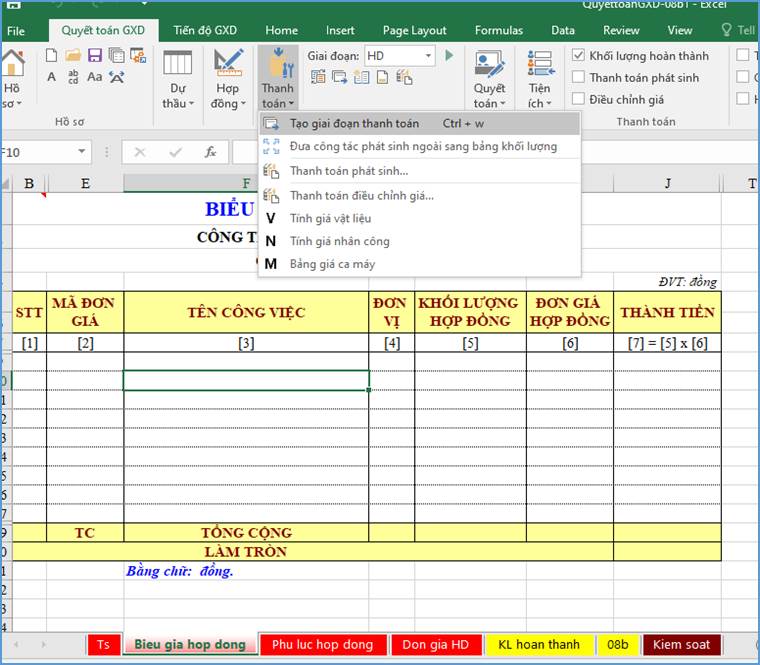Expand the Giai đoạn HD combo box
Screen dimensions: 760x665
pos(429,56)
